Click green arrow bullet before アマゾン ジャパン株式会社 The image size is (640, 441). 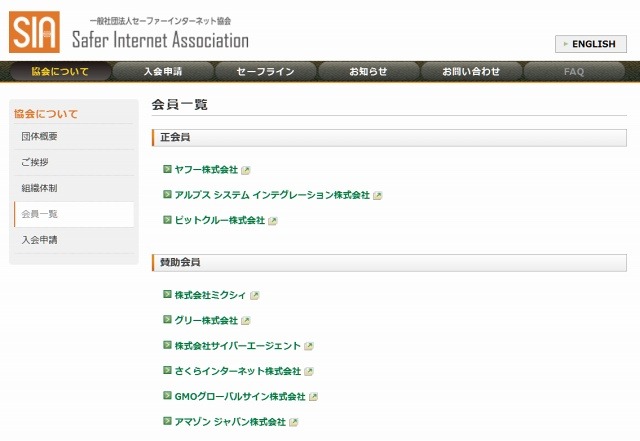[167, 421]
